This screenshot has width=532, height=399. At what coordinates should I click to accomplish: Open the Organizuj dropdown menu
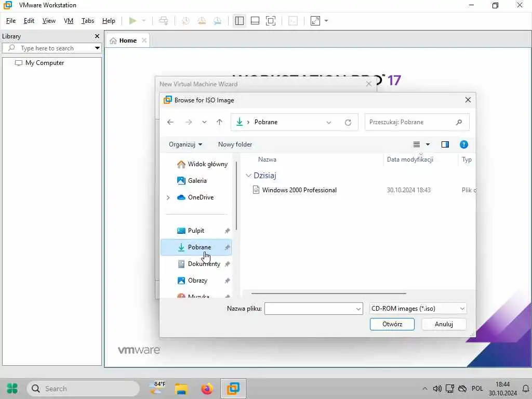[185, 144]
